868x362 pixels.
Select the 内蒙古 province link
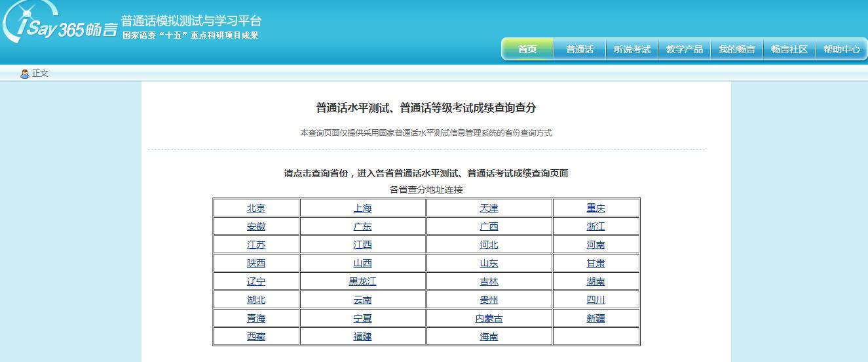(x=489, y=318)
